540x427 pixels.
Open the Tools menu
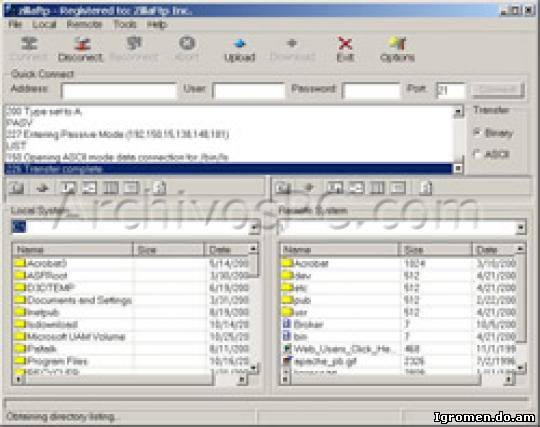click(x=125, y=24)
